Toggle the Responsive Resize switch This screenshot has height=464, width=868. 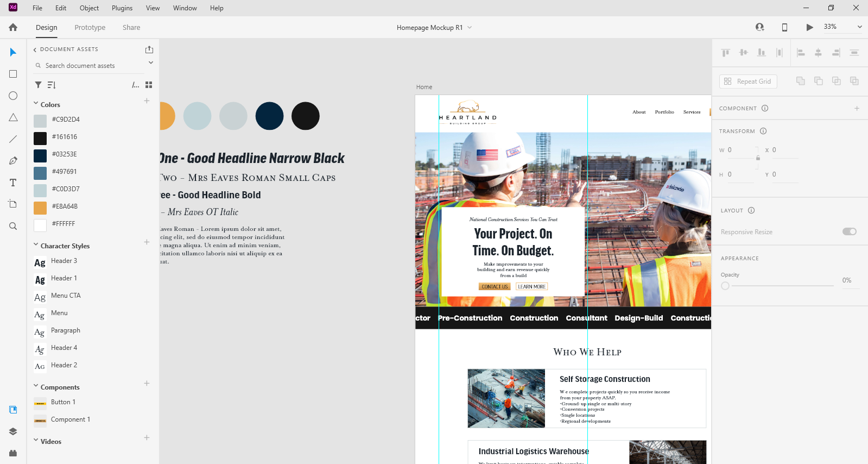coord(850,231)
